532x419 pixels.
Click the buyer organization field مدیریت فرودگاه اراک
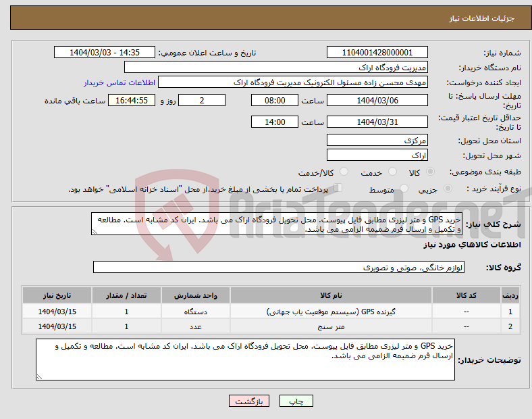pos(276,67)
